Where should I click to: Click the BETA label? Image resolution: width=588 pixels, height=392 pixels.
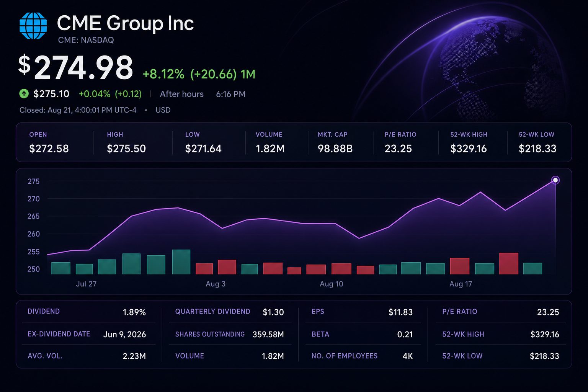pos(320,334)
